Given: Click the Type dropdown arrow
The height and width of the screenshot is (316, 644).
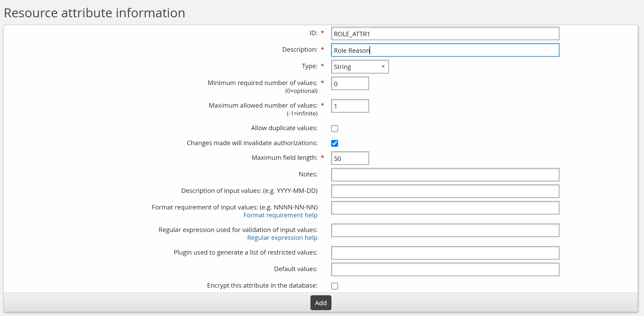Looking at the screenshot, I should click(383, 67).
